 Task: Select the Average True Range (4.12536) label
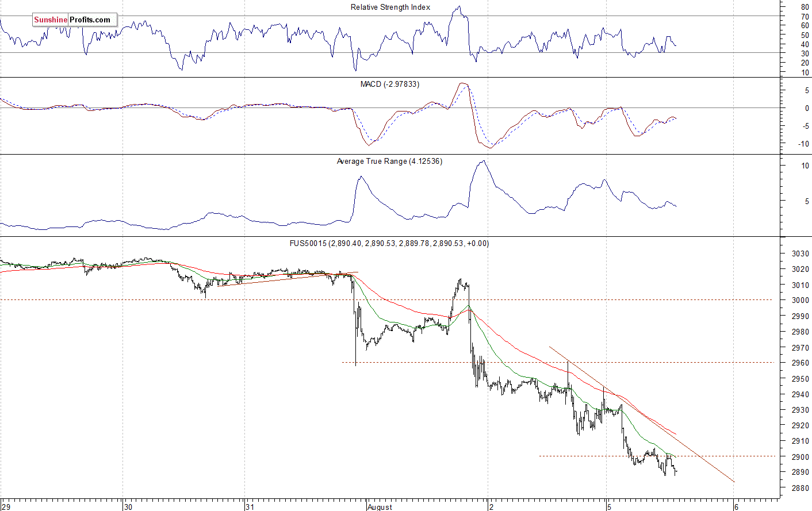point(389,162)
